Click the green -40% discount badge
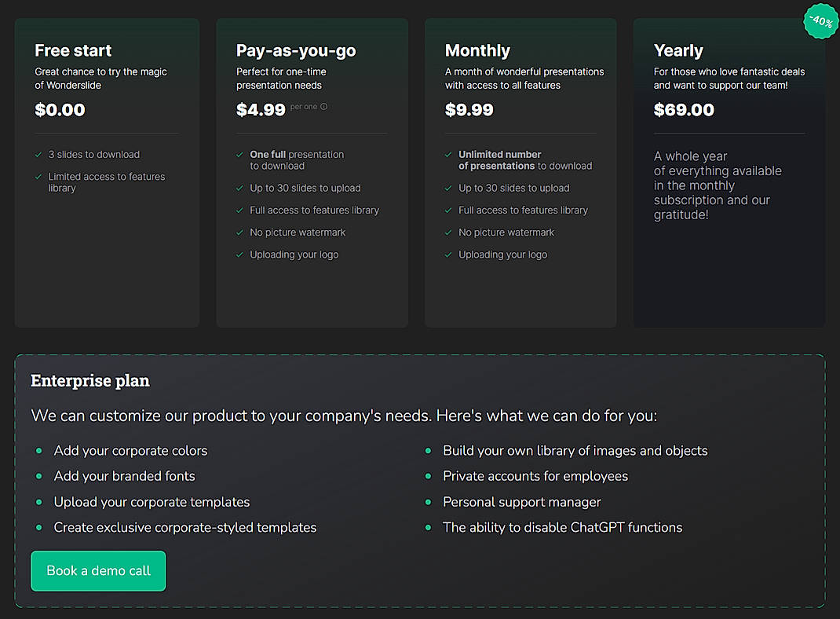The width and height of the screenshot is (840, 619). tap(820, 21)
